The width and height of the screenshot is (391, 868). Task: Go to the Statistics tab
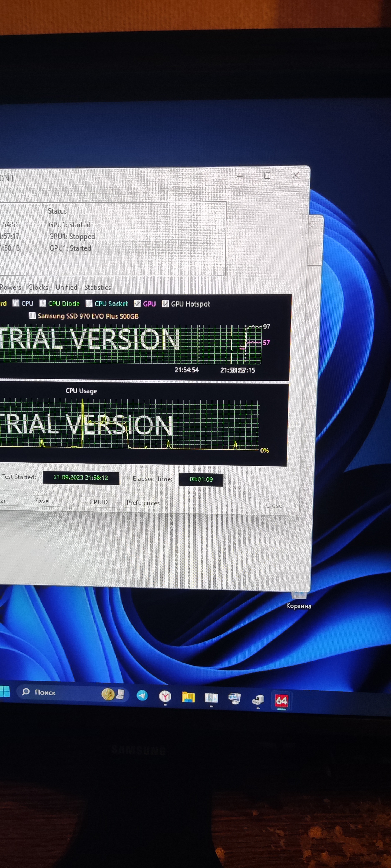tap(98, 288)
